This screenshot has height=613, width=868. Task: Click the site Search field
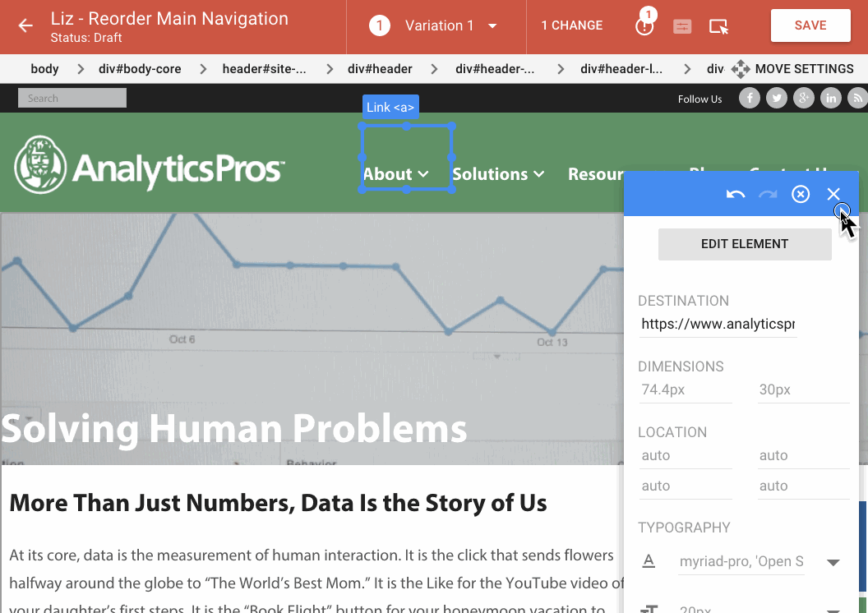coord(72,98)
